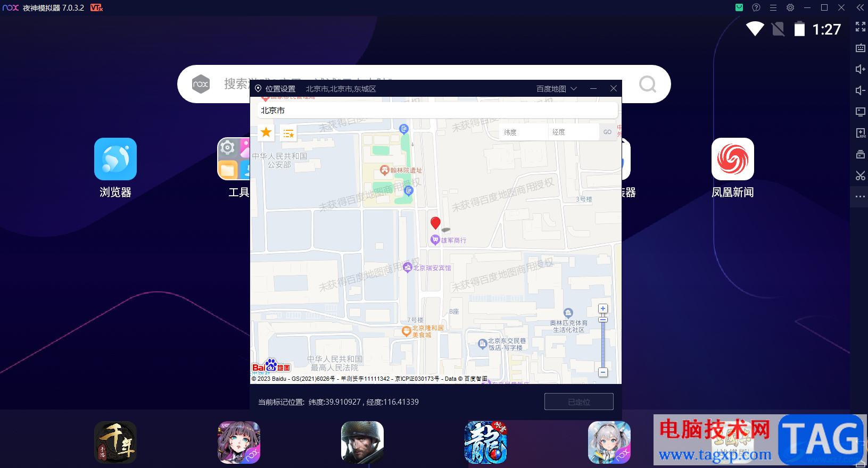Minimize the location settings dialog
The width and height of the screenshot is (868, 468).
pyautogui.click(x=593, y=88)
